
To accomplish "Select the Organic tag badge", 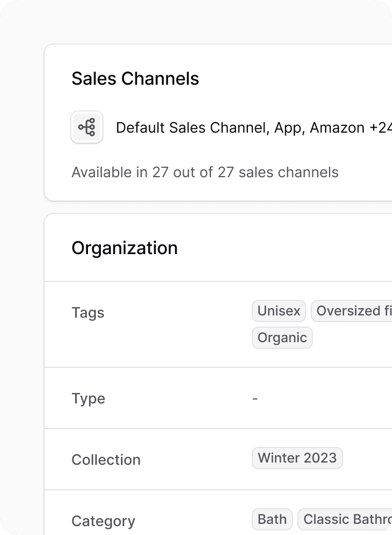I will (x=282, y=338).
